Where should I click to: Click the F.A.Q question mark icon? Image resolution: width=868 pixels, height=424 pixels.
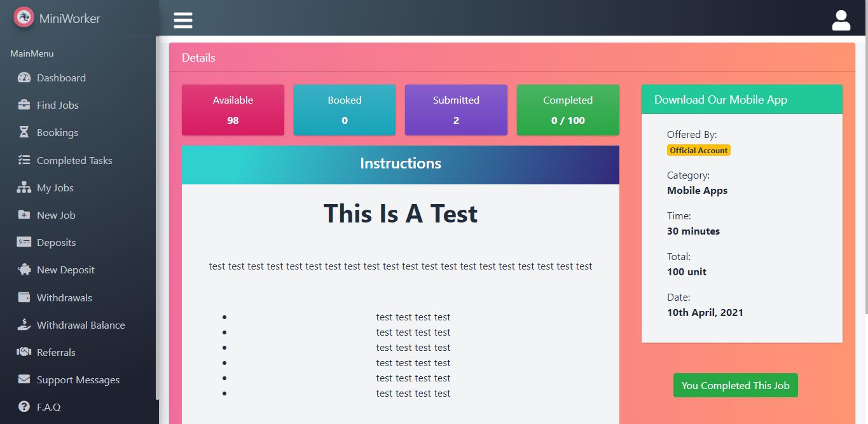pos(24,407)
